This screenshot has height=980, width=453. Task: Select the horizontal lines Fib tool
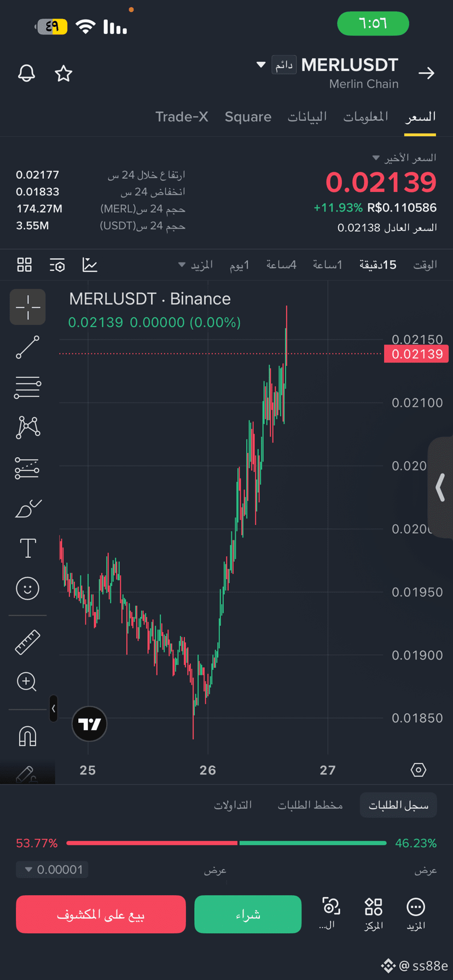pyautogui.click(x=28, y=387)
